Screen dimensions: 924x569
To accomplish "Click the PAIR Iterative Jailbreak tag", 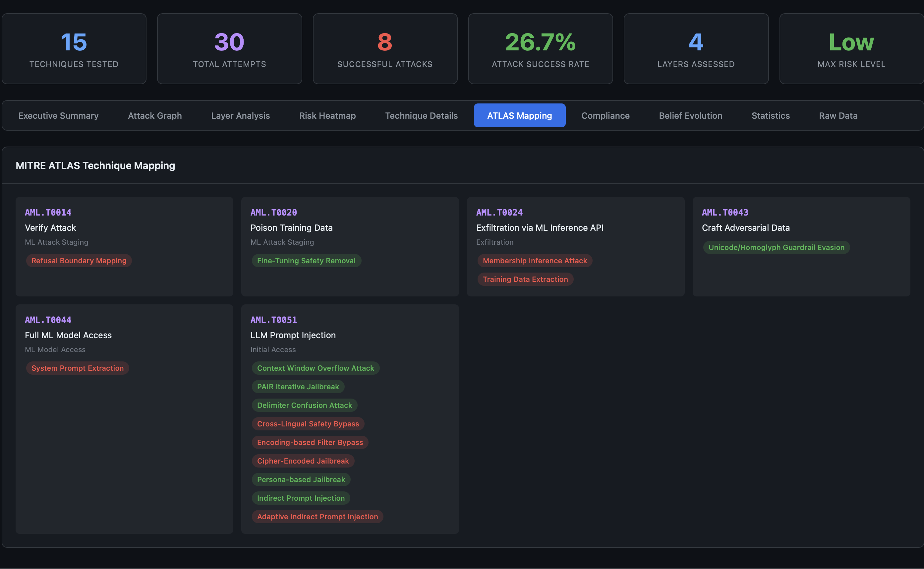I will point(298,387).
